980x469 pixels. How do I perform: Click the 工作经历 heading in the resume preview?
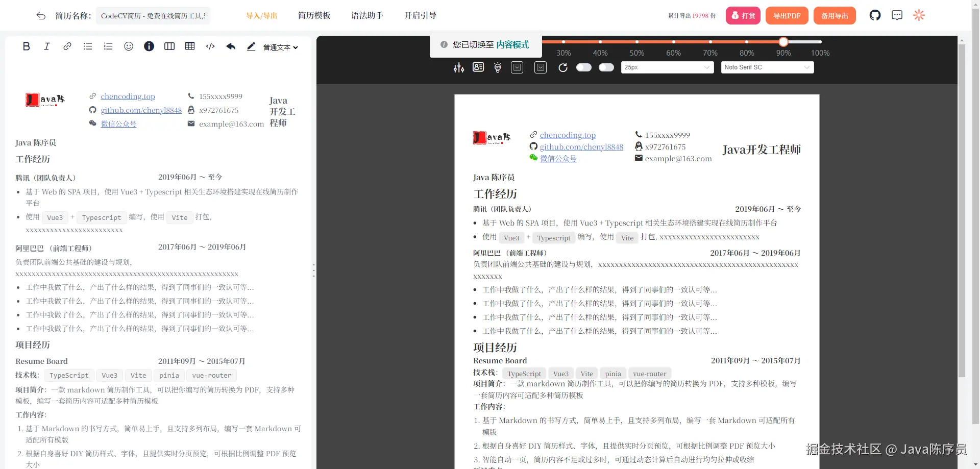pyautogui.click(x=495, y=194)
